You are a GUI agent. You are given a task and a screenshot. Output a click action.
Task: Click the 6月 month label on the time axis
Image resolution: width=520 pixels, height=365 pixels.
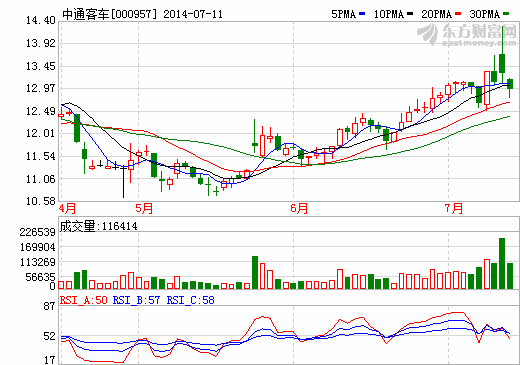pos(299,209)
